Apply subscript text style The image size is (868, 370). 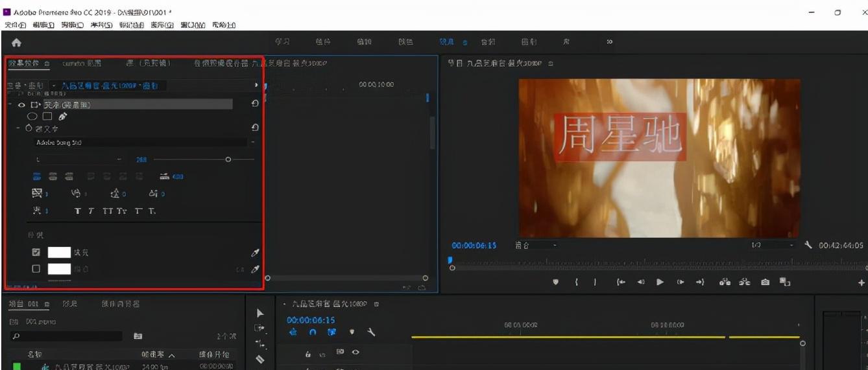pos(151,211)
